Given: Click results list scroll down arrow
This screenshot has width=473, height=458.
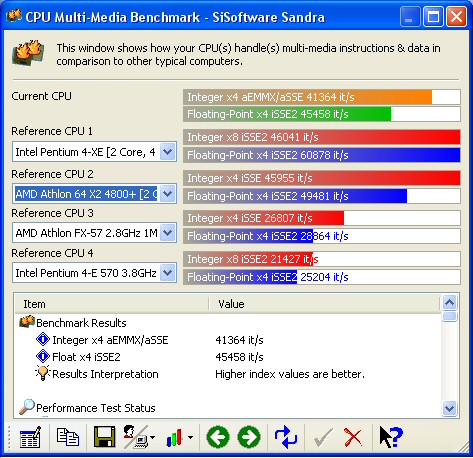Looking at the screenshot, I should [450, 408].
